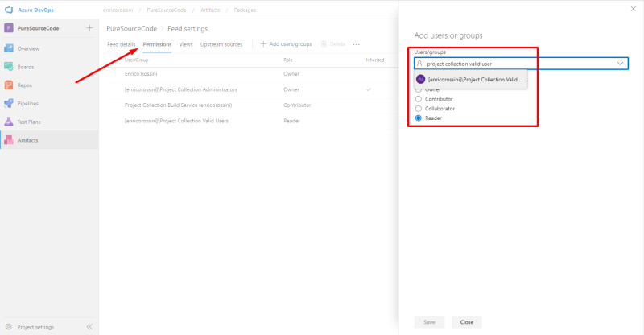This screenshot has height=335, width=644.
Task: Open the more options ellipsis
Action: click(x=356, y=44)
